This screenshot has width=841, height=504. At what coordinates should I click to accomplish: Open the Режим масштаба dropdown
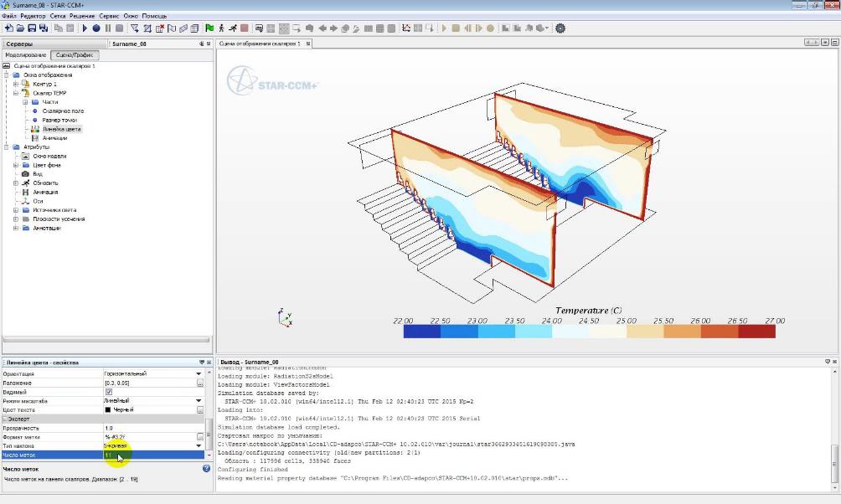click(x=199, y=401)
